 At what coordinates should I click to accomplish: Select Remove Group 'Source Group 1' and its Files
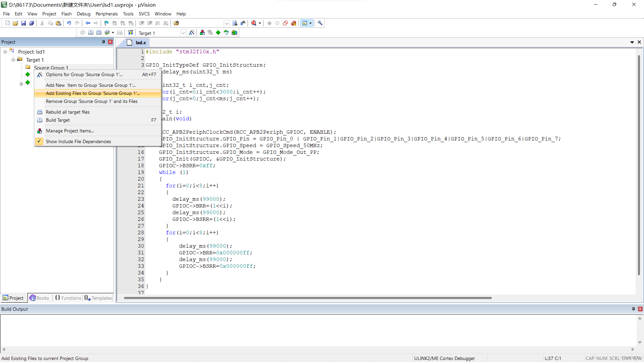tap(92, 101)
